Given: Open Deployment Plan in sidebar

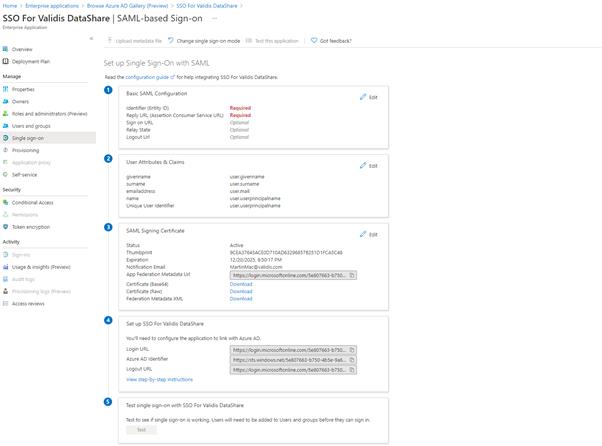Looking at the screenshot, I should coord(31,61).
